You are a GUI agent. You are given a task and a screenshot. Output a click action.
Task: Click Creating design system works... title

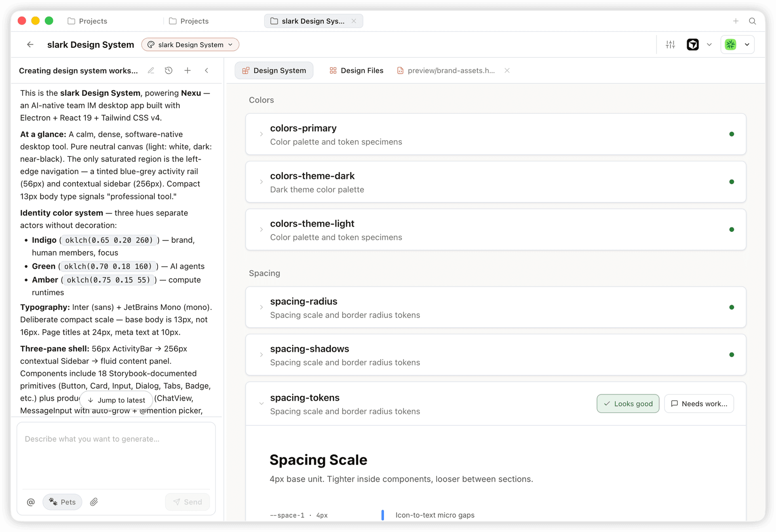point(78,70)
